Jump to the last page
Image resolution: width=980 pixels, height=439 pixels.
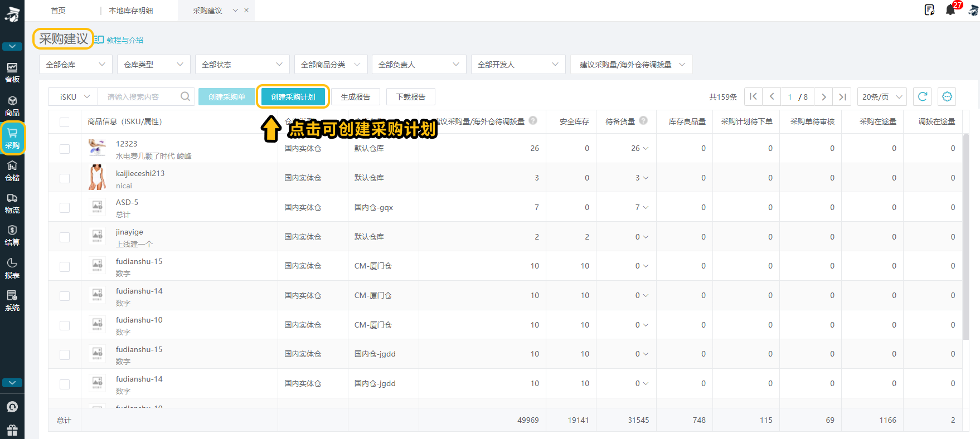842,96
